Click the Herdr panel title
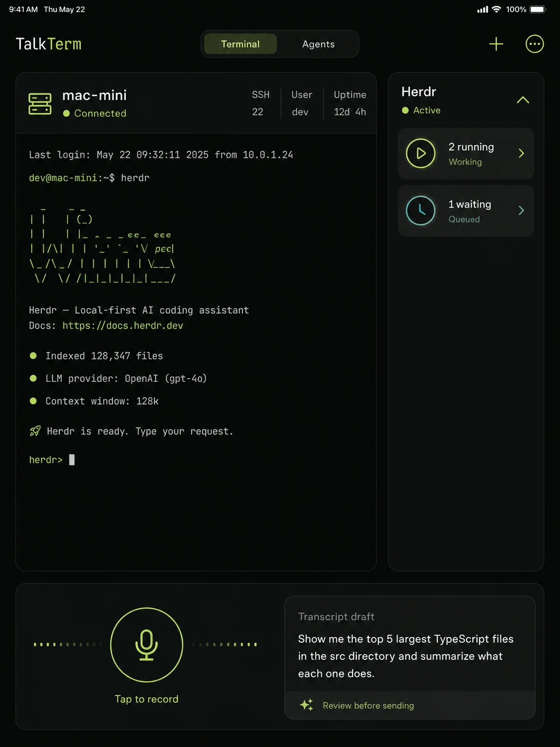Image resolution: width=560 pixels, height=747 pixels. point(419,92)
